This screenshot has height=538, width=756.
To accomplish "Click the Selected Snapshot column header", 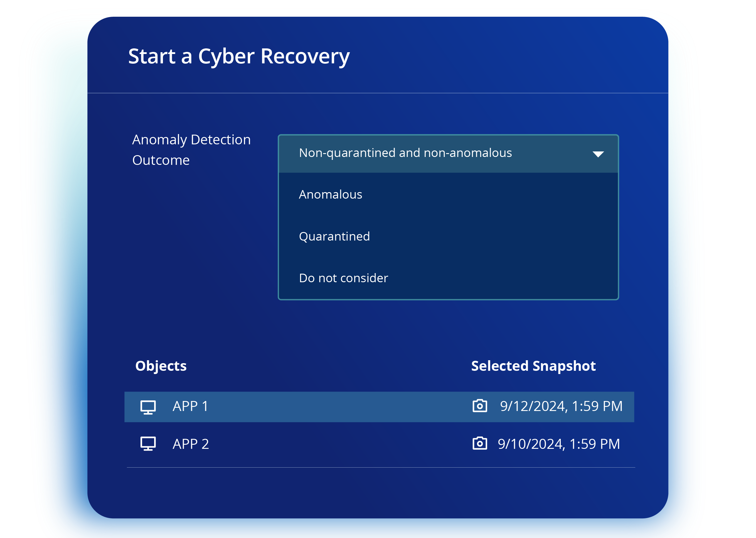I will pyautogui.click(x=533, y=366).
